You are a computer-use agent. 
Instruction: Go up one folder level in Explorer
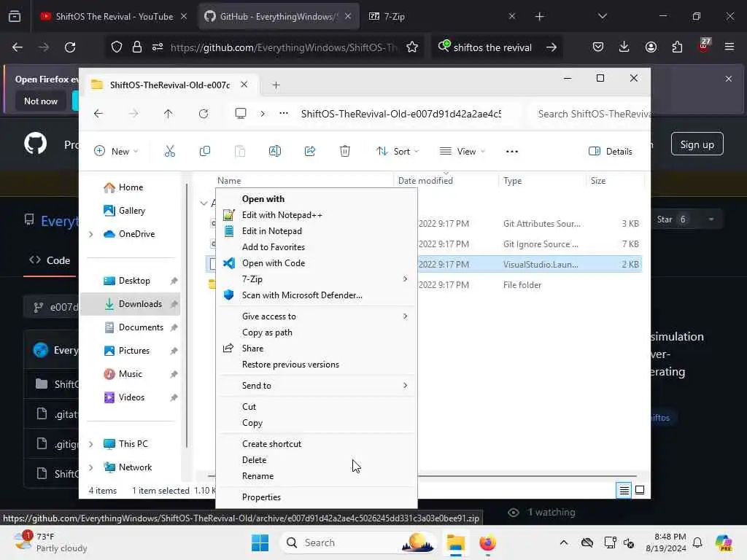(x=169, y=114)
